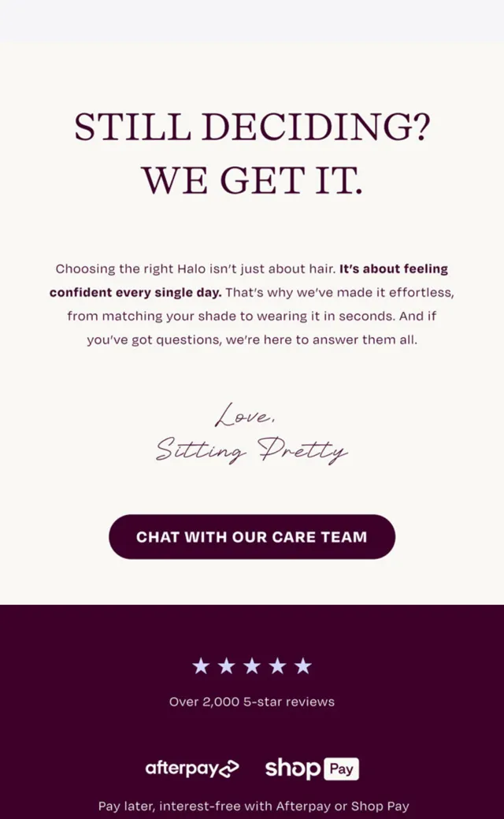Click the first star in the rating row
Image resolution: width=504 pixels, height=819 pixels.
[201, 666]
